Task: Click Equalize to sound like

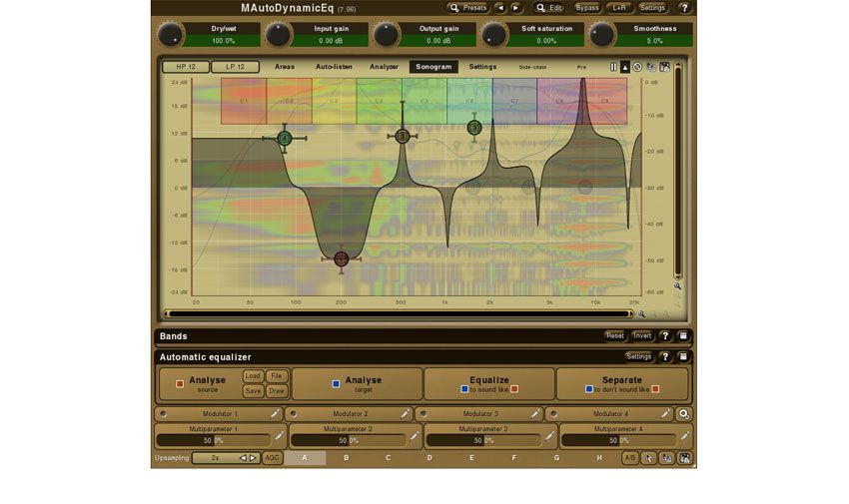Action: pyautogui.click(x=489, y=384)
